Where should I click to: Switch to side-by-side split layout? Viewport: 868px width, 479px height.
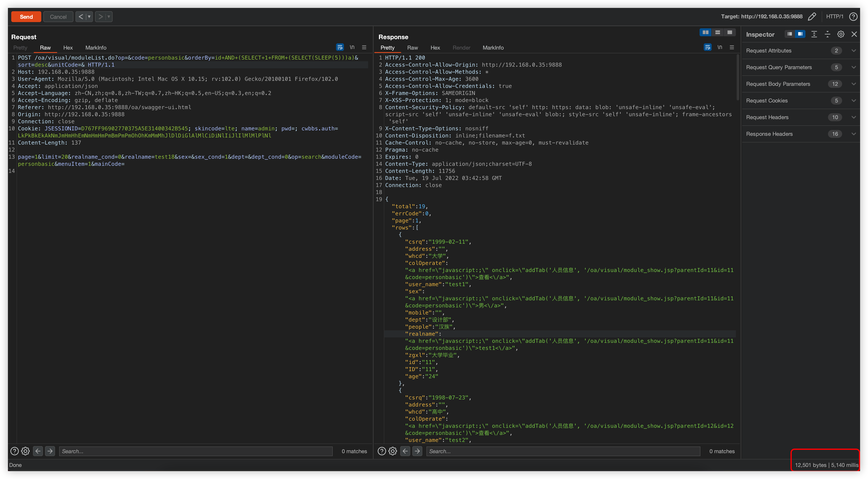tap(706, 32)
